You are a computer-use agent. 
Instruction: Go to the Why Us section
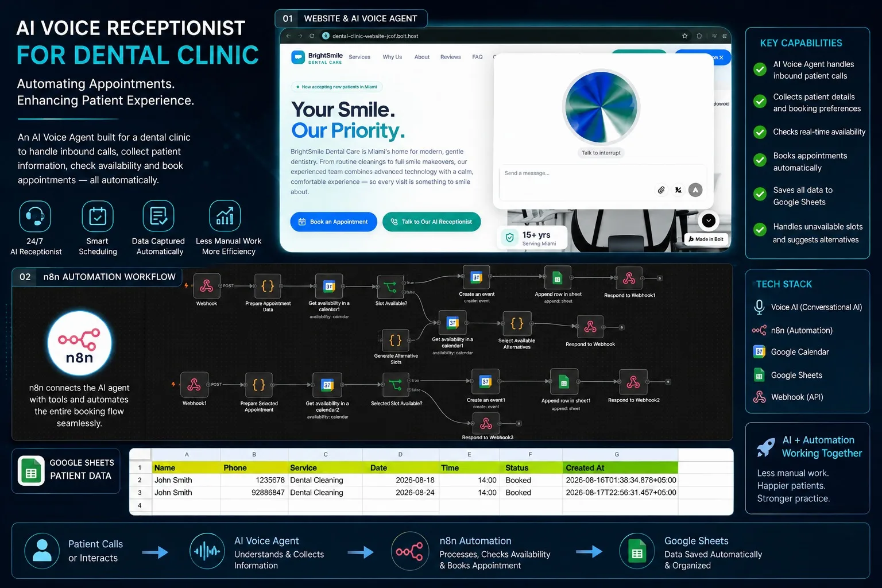pyautogui.click(x=392, y=57)
